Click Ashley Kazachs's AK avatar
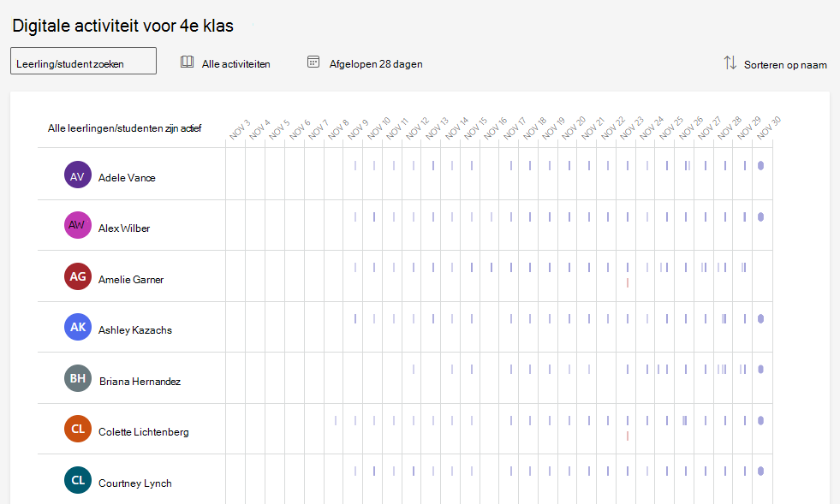840x504 pixels. [78, 327]
